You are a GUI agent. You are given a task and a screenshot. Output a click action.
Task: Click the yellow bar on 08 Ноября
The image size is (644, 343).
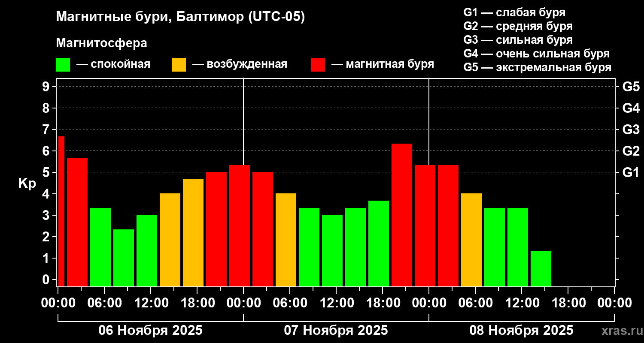click(x=471, y=240)
